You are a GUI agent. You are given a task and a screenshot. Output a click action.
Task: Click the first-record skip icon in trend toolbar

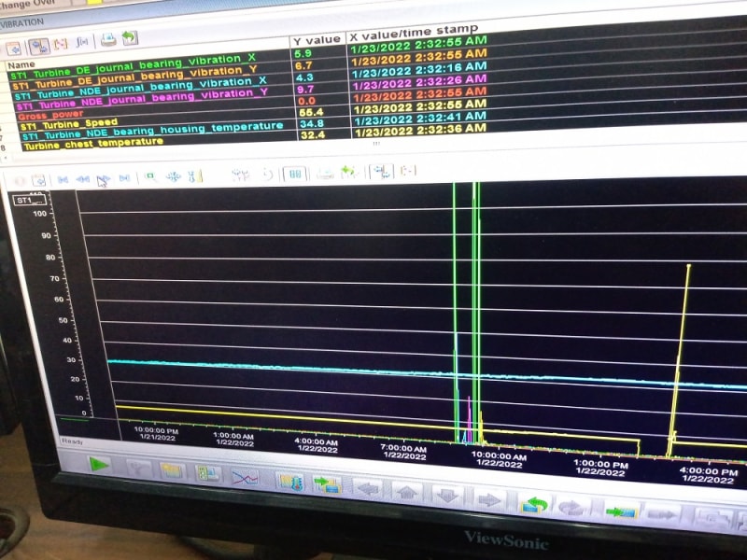[63, 180]
